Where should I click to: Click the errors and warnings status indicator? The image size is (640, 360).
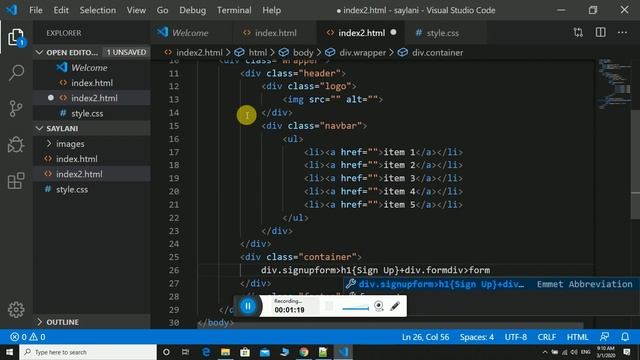[28, 337]
